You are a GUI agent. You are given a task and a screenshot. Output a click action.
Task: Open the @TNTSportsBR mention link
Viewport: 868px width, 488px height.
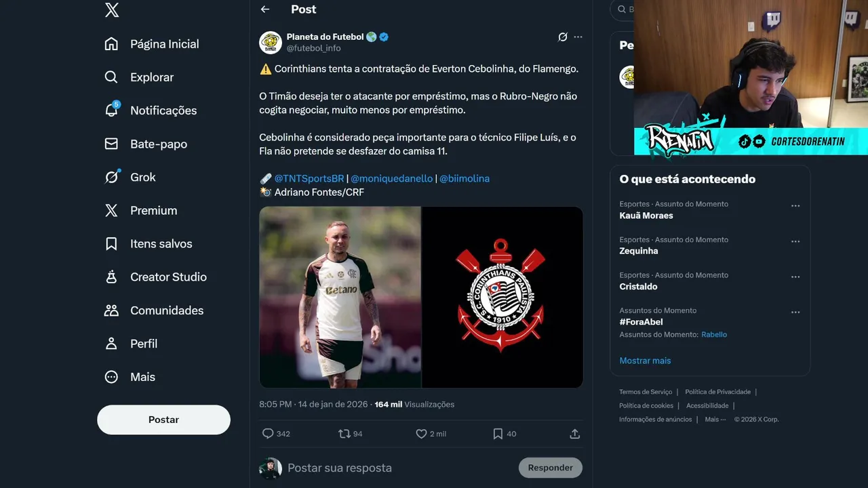[x=309, y=178]
